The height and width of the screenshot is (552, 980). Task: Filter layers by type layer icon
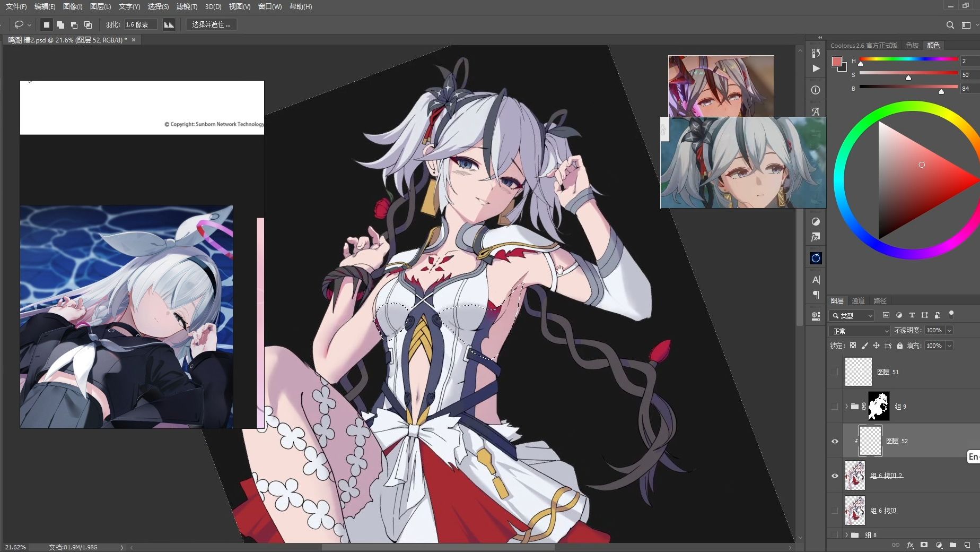point(912,315)
